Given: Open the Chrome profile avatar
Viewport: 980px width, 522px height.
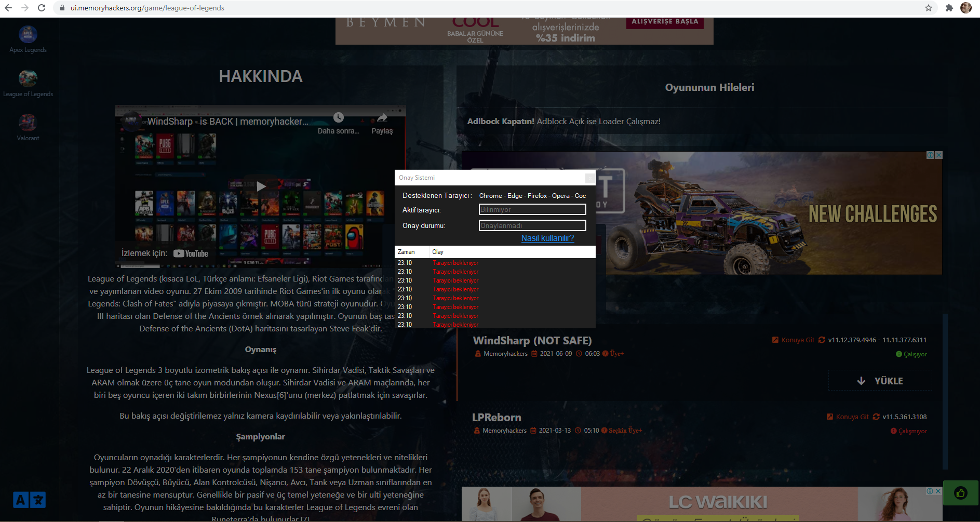Looking at the screenshot, I should [x=966, y=8].
